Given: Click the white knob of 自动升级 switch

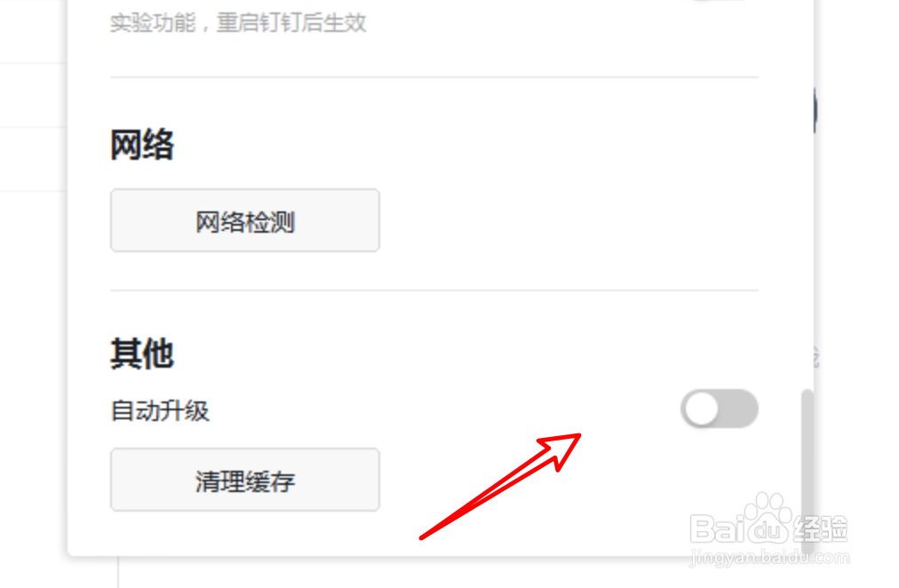Looking at the screenshot, I should coord(701,409).
